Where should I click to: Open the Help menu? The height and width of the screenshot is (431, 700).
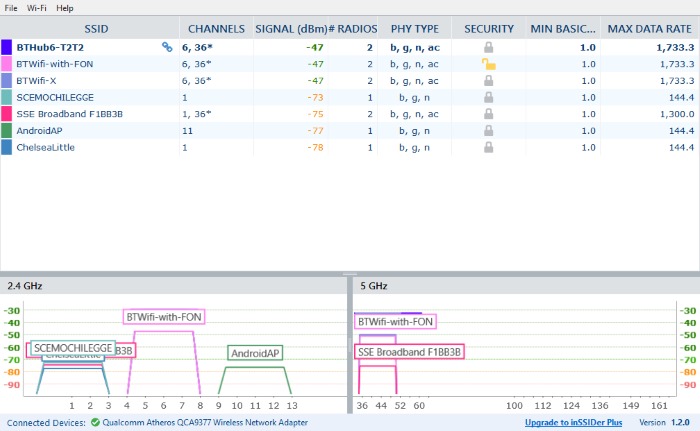click(65, 7)
